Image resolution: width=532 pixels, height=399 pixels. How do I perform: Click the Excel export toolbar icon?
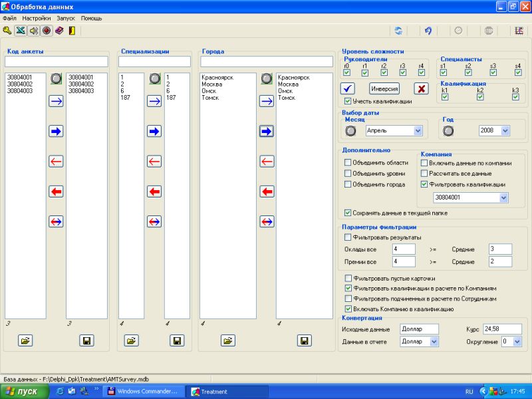click(x=20, y=31)
